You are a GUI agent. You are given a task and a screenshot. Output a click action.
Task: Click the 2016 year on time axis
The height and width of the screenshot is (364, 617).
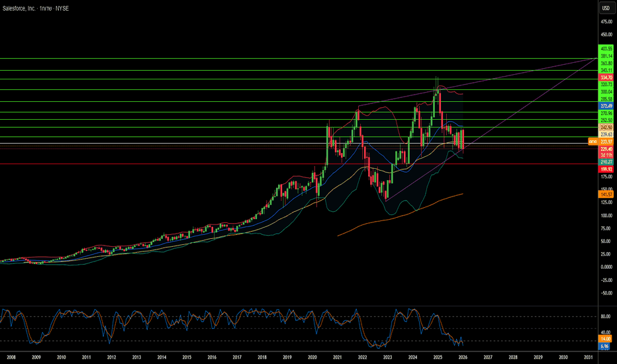click(x=212, y=357)
